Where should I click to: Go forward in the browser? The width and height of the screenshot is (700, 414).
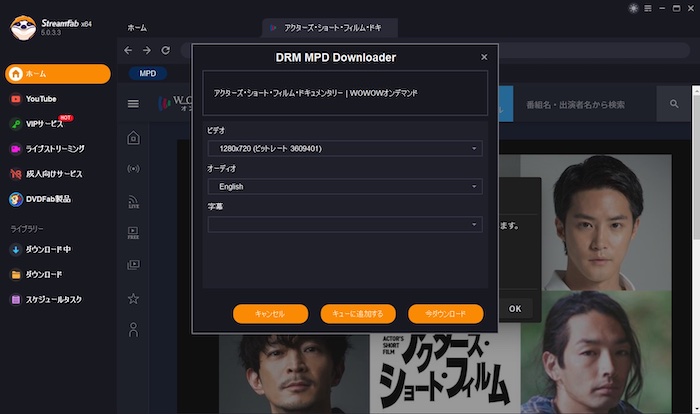tap(147, 50)
